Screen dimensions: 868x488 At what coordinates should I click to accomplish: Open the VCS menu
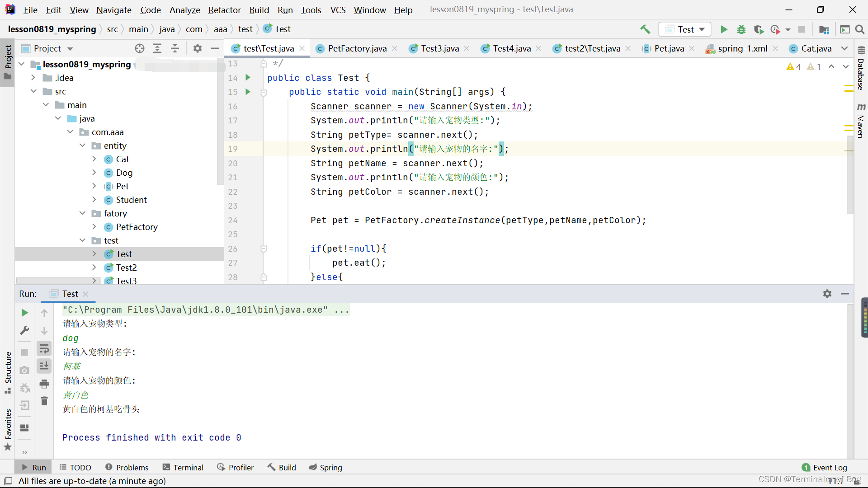tap(338, 10)
